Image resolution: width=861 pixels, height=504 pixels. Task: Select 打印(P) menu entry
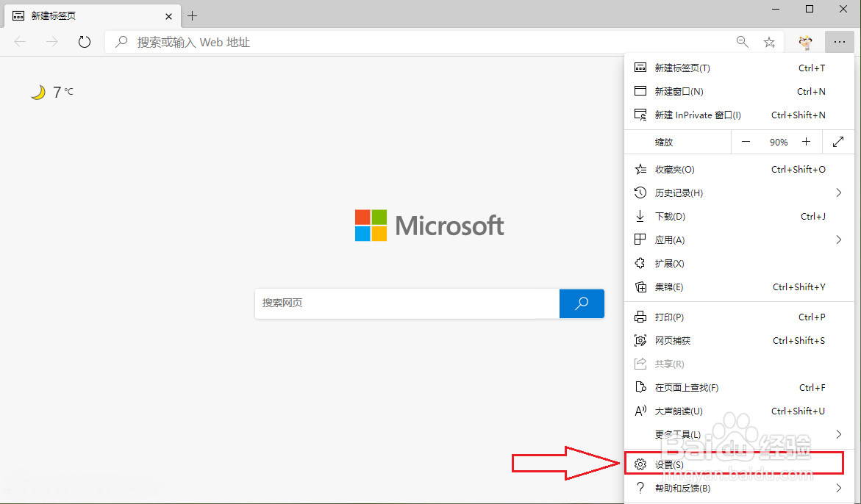click(x=739, y=317)
